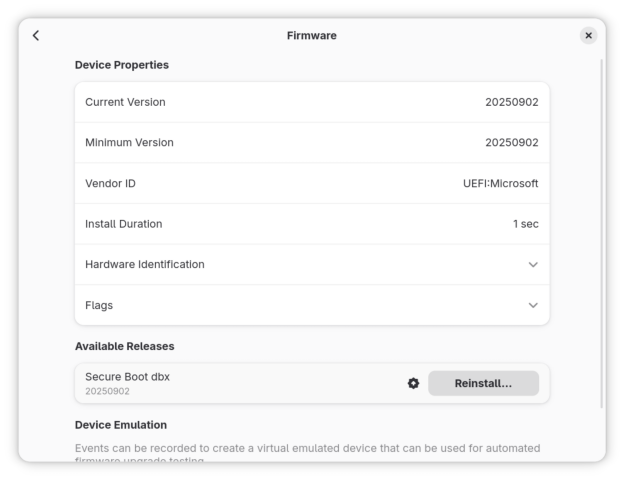Select the Current Version row label
624x480 pixels.
point(125,102)
